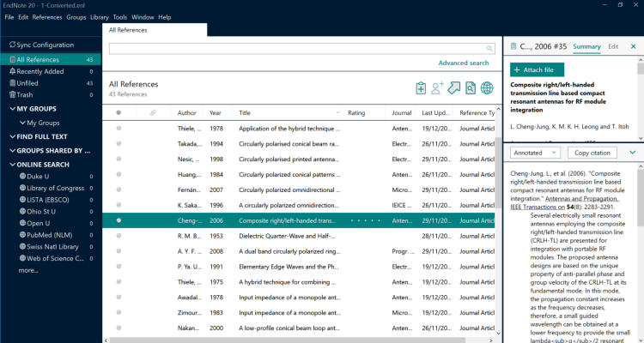The height and width of the screenshot is (343, 644).
Task: Click Duke U online search globe icon
Action: 22,176
